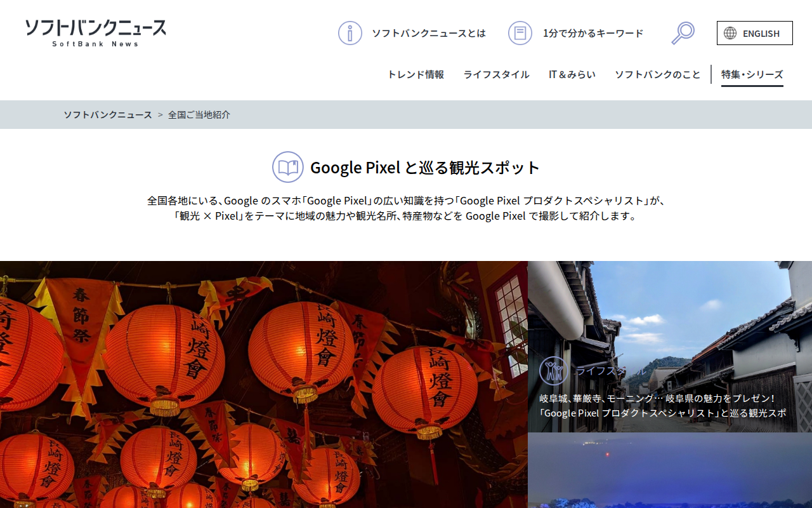Open the Nagasaki lantern festival photo article
Image resolution: width=812 pixels, height=508 pixels.
pyautogui.click(x=264, y=384)
